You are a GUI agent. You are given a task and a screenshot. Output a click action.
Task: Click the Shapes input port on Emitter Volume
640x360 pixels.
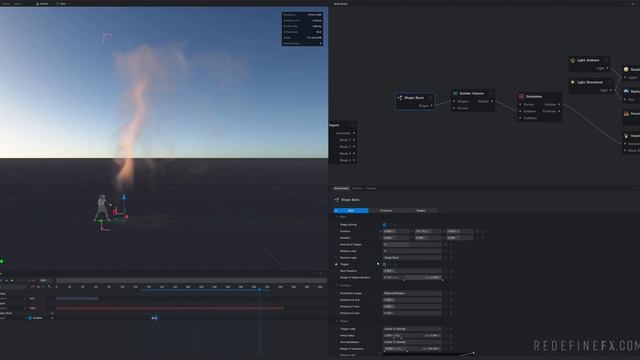click(x=454, y=101)
